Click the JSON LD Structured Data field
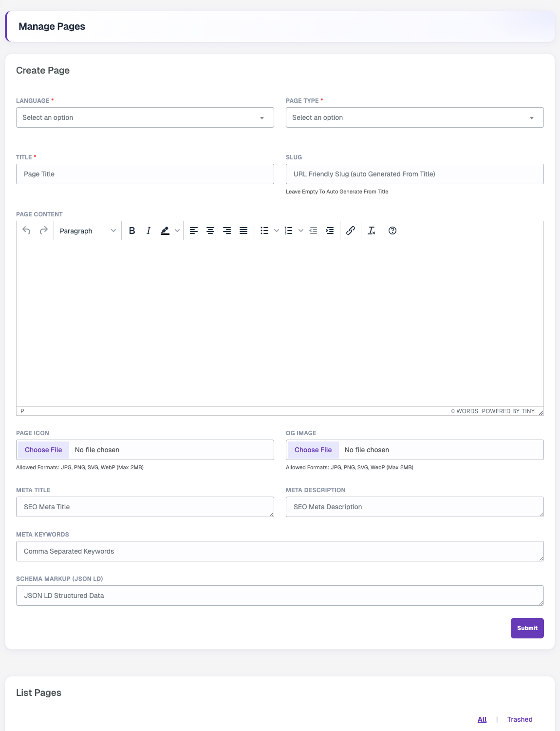The width and height of the screenshot is (560, 731). pyautogui.click(x=280, y=596)
